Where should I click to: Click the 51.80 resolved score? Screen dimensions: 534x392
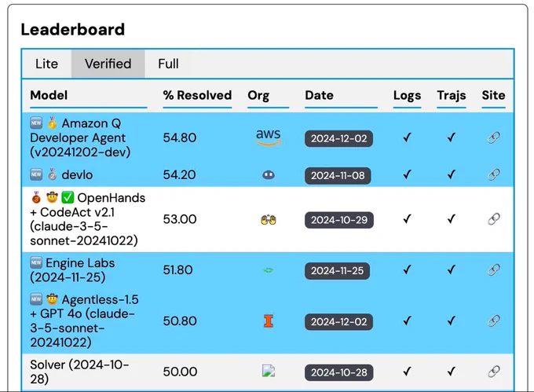(177, 269)
